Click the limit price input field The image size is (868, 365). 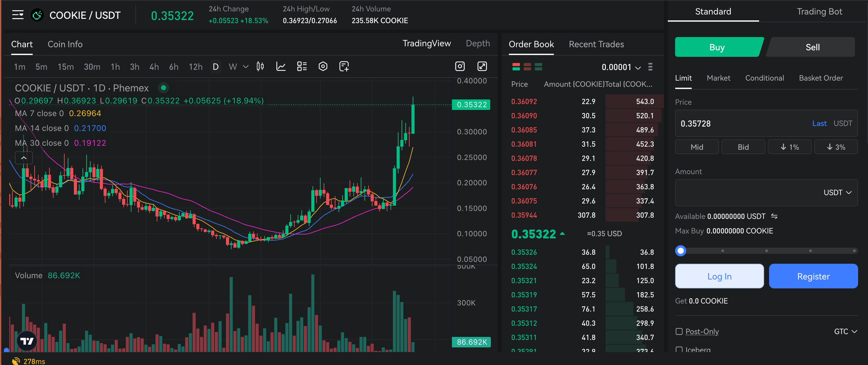pos(725,123)
